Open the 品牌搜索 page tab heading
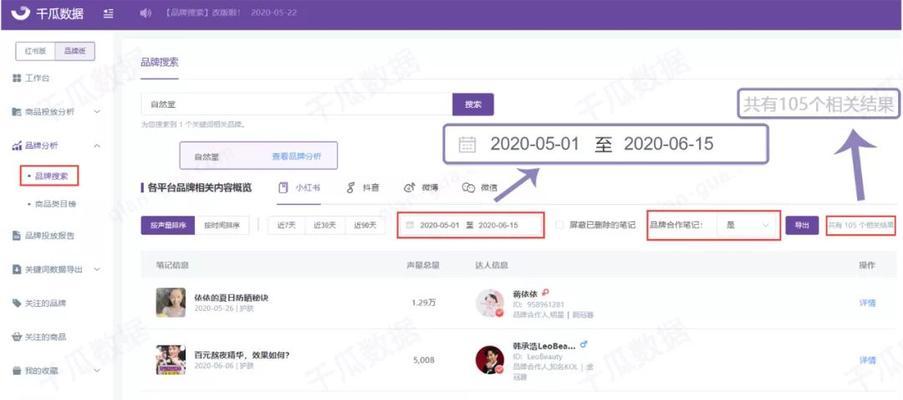This screenshot has width=903, height=400. click(160, 62)
